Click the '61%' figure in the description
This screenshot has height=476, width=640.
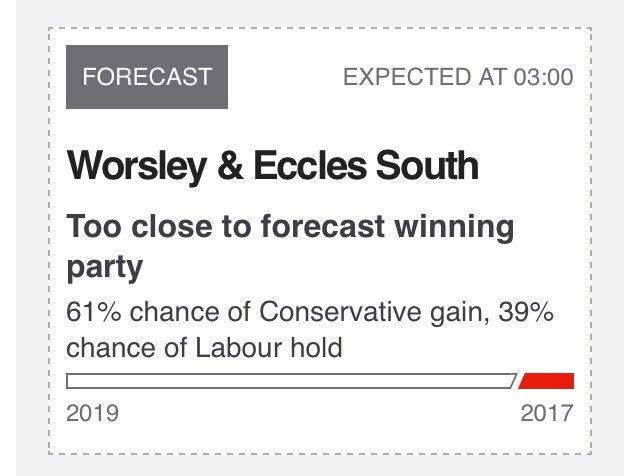pyautogui.click(x=90, y=313)
